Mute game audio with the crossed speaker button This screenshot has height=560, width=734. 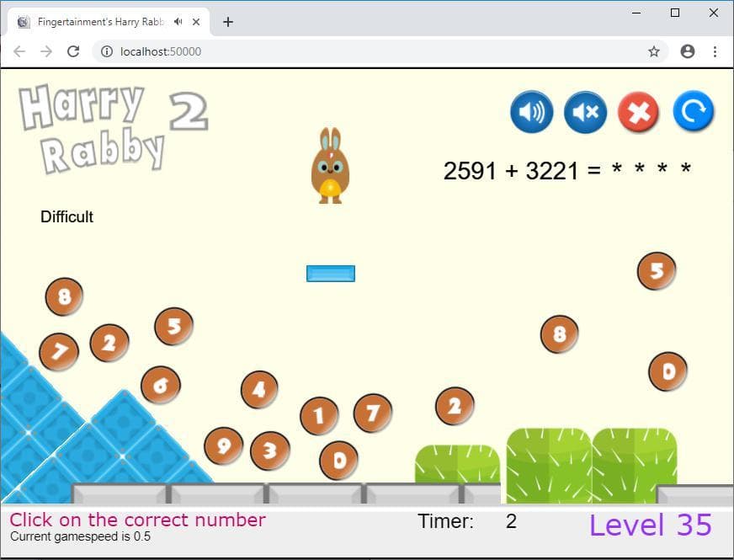click(x=586, y=112)
